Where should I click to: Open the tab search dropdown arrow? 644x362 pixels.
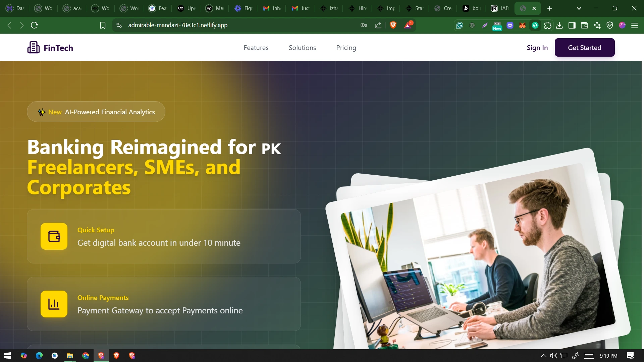pos(579,8)
